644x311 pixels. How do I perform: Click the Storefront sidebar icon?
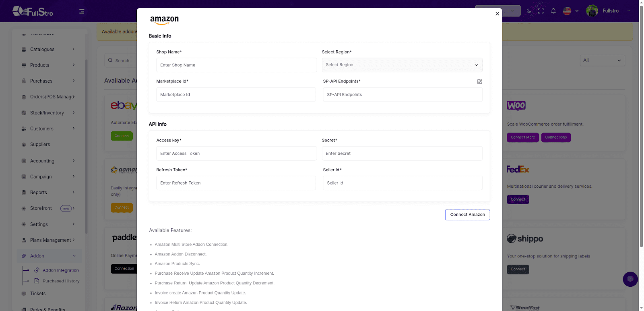[x=24, y=208]
